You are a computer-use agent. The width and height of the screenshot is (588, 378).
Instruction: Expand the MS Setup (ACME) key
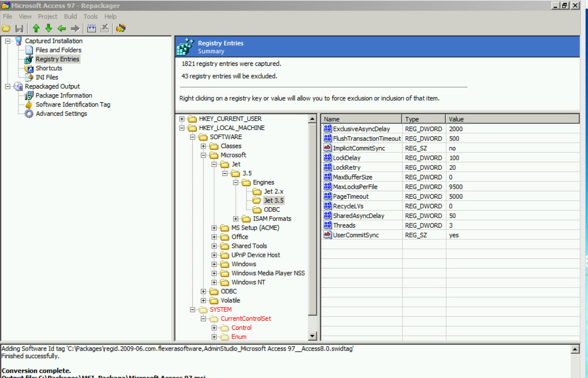(x=214, y=228)
